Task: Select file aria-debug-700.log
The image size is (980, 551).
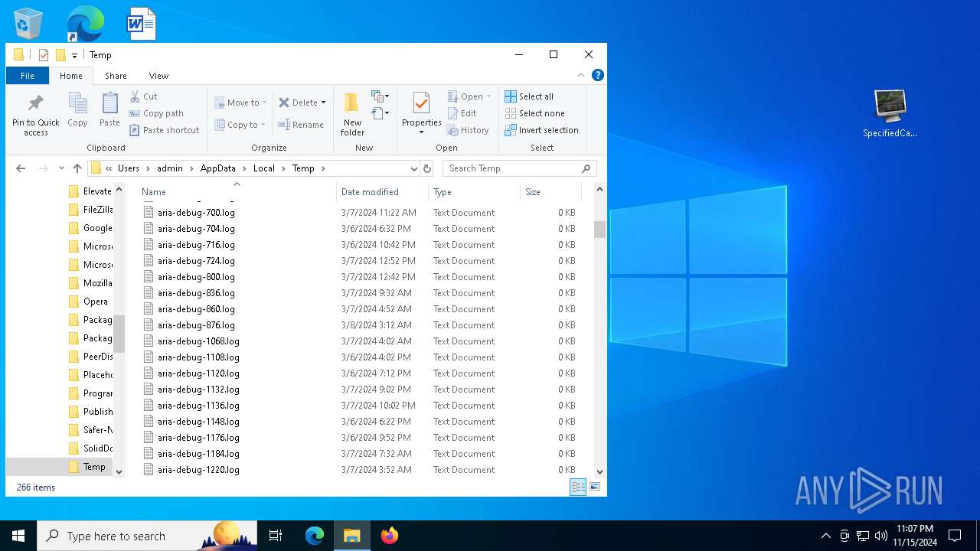Action: coord(196,213)
